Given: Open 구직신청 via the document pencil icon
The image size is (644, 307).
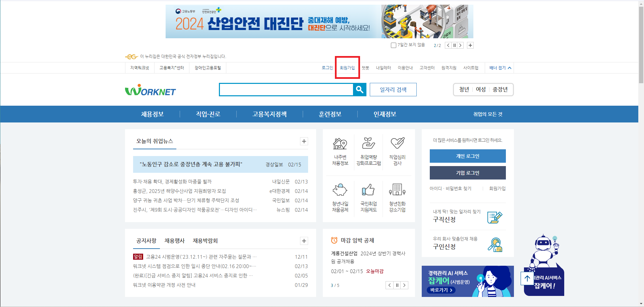Looking at the screenshot, I should pos(494,217).
